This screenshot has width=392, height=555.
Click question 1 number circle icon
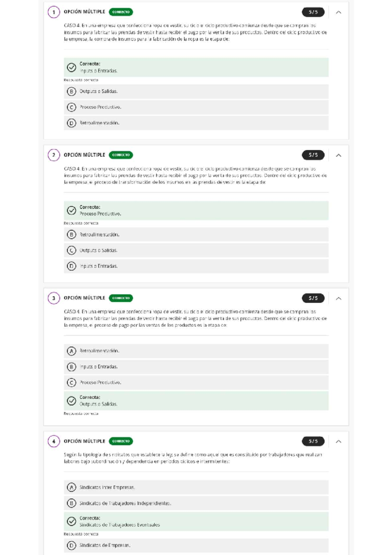pyautogui.click(x=54, y=12)
